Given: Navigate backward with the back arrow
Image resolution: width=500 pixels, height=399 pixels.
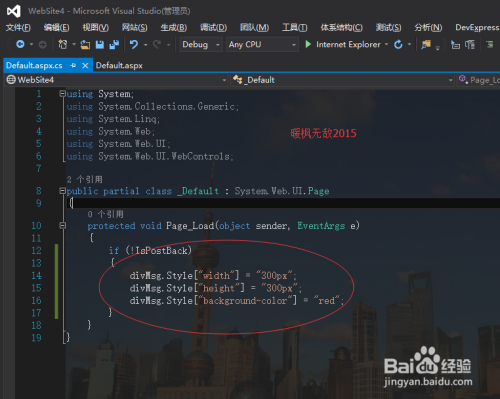Looking at the screenshot, I should [x=20, y=44].
